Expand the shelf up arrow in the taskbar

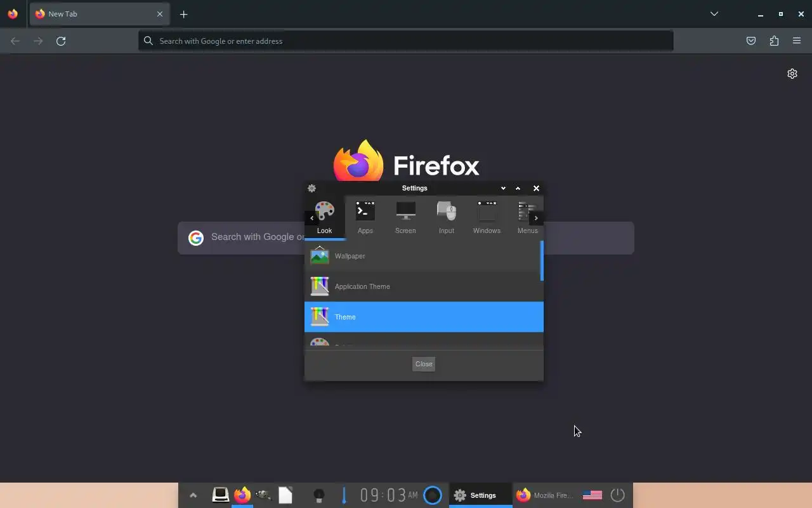(x=193, y=495)
